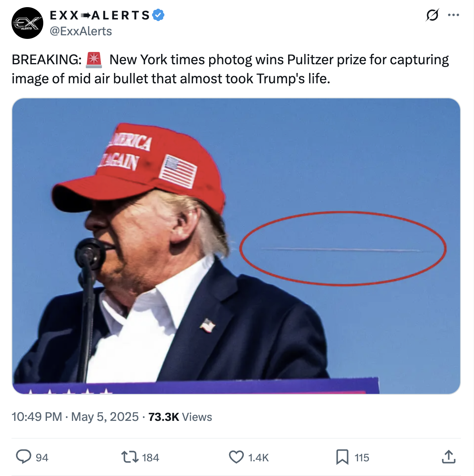
Task: Click the EXX➡ALERTS display name
Action: point(100,15)
